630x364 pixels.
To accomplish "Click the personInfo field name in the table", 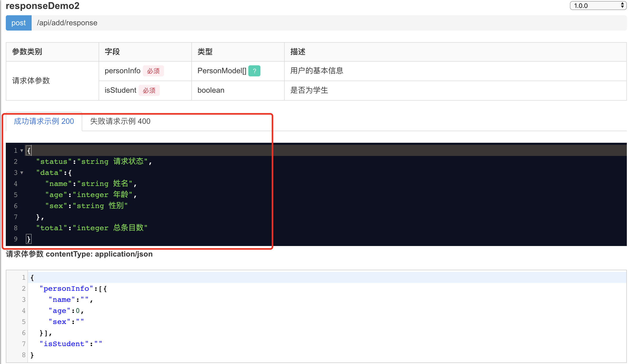I will point(122,71).
